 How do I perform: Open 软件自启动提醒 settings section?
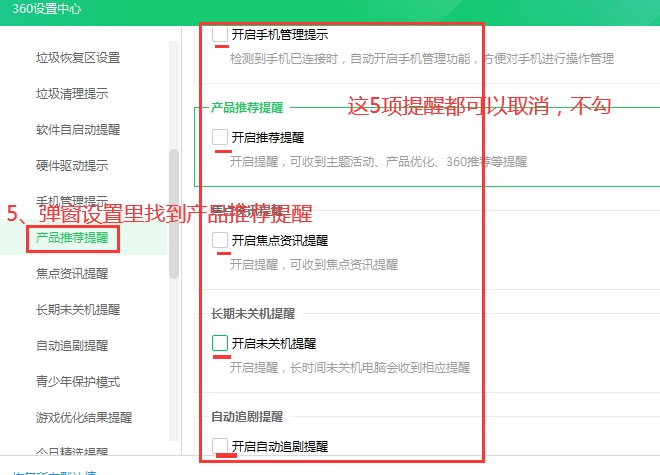78,130
